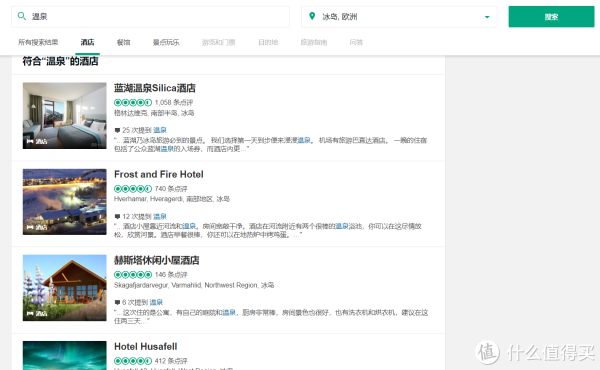
Task: Open 740 条点评 reviews link
Action: point(171,189)
